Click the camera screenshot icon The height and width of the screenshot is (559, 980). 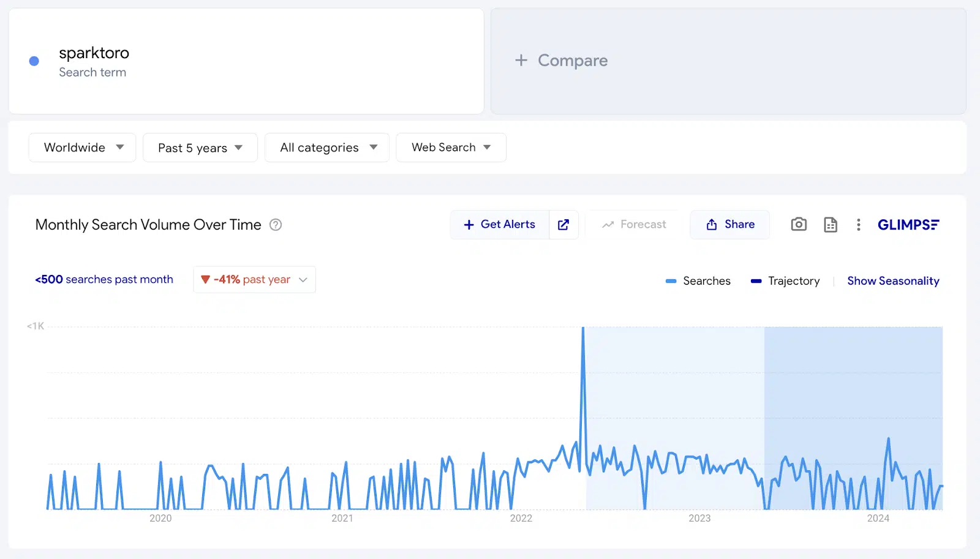[x=799, y=224]
